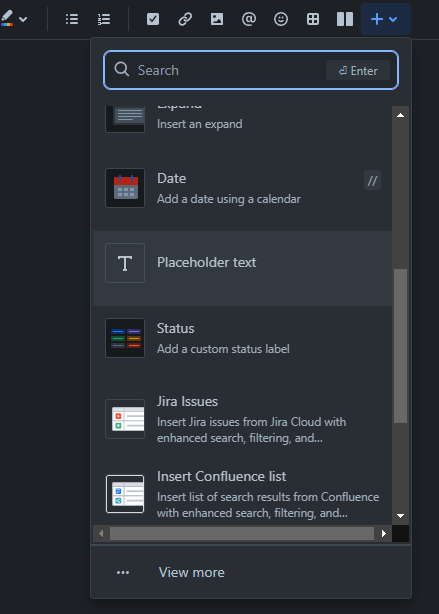Click the Enter hint button
The height and width of the screenshot is (614, 439).
click(x=358, y=70)
